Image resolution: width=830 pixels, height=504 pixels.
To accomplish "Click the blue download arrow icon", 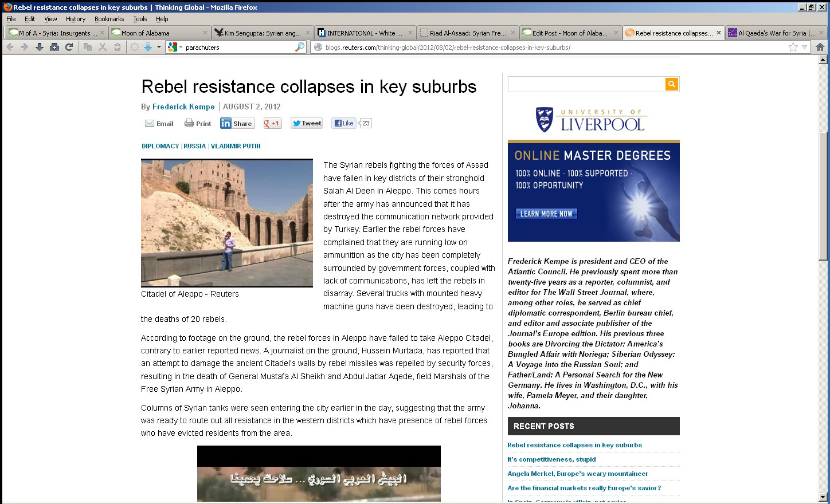I will pos(148,47).
